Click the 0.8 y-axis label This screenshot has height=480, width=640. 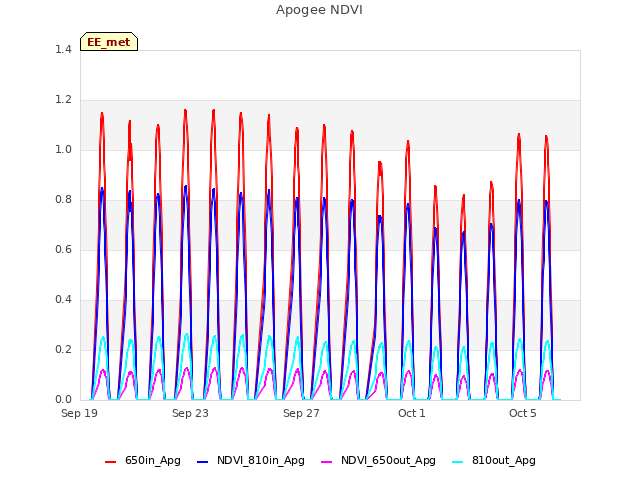63,200
